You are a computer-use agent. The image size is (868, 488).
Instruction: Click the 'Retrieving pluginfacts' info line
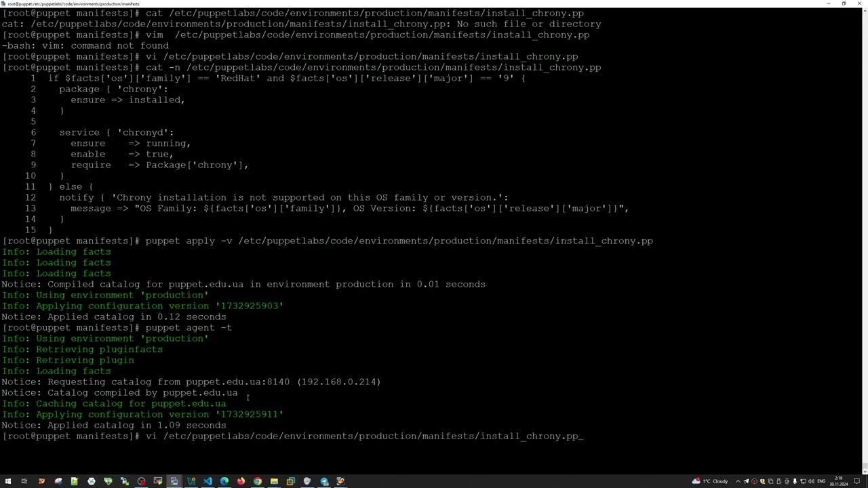coord(82,349)
